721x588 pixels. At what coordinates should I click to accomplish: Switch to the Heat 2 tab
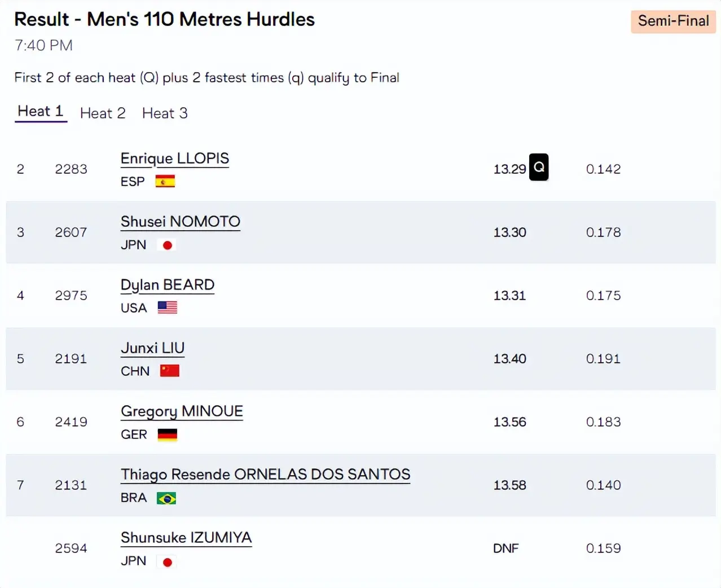click(103, 113)
